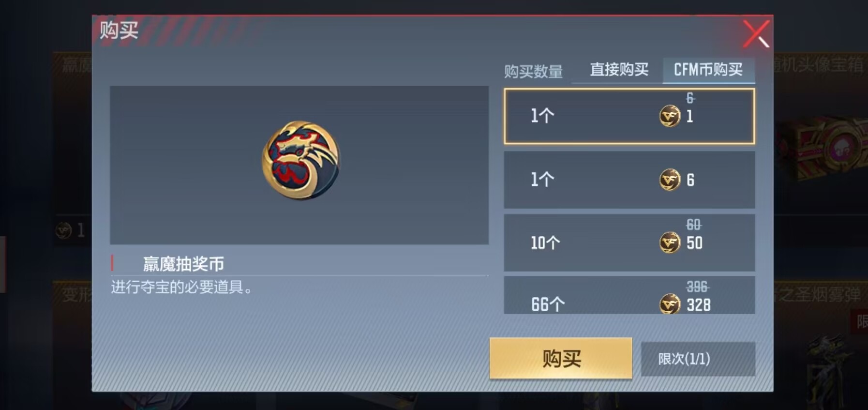Click the CF coin icon beside price 328
Screen dimensions: 868x410
[x=670, y=304]
